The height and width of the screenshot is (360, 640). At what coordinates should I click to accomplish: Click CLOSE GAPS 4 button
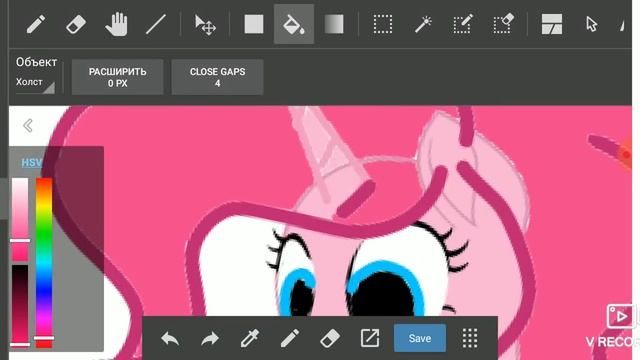(218, 77)
